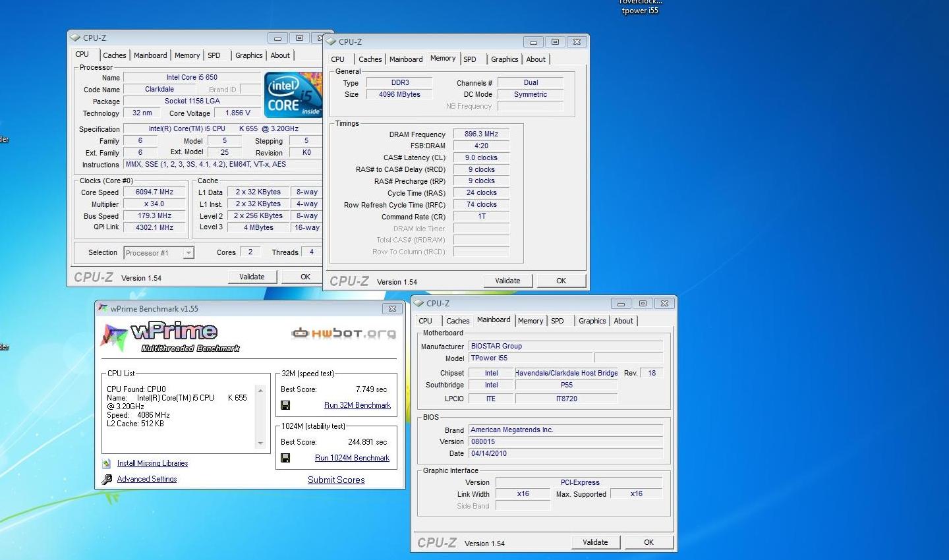949x560 pixels.
Task: Click the hwbot.org logo
Action: 343,333
